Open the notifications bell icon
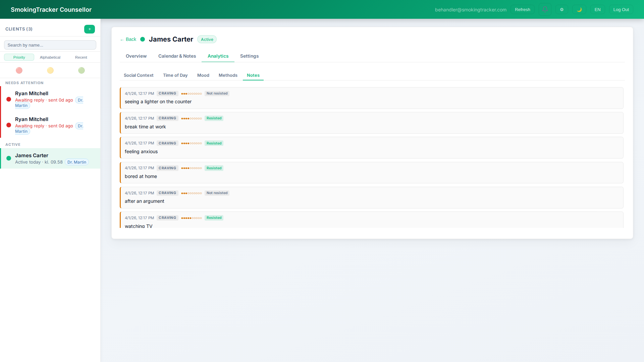The image size is (644, 362). pos(545,9)
